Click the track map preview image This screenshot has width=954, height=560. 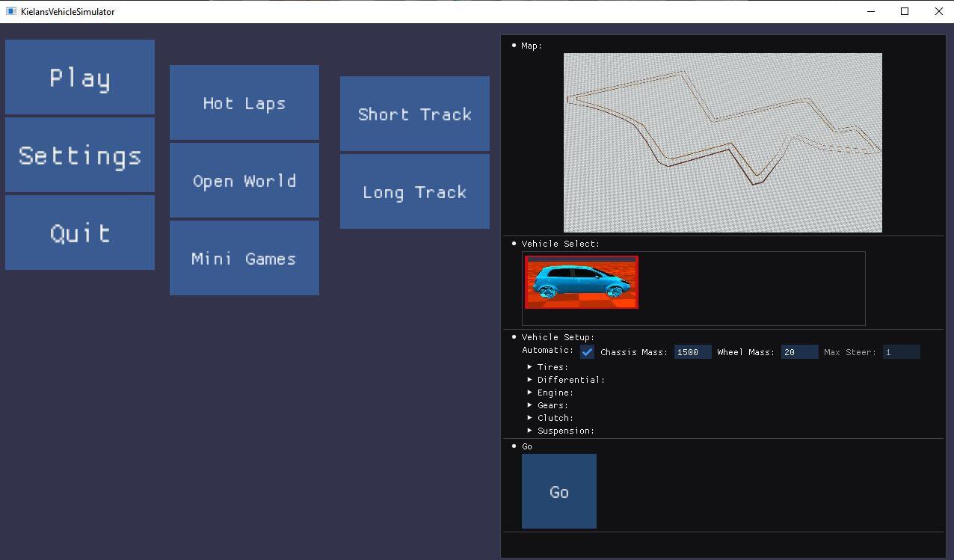click(x=723, y=143)
